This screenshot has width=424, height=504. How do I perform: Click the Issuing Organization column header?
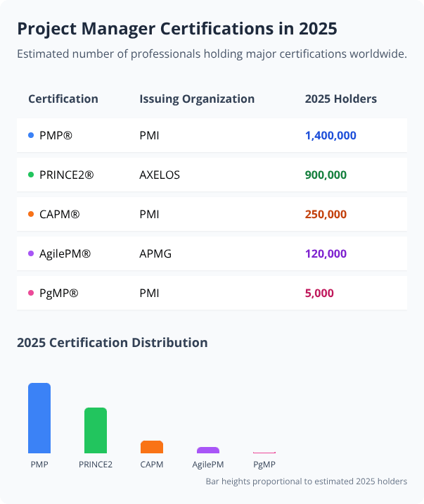(x=197, y=99)
